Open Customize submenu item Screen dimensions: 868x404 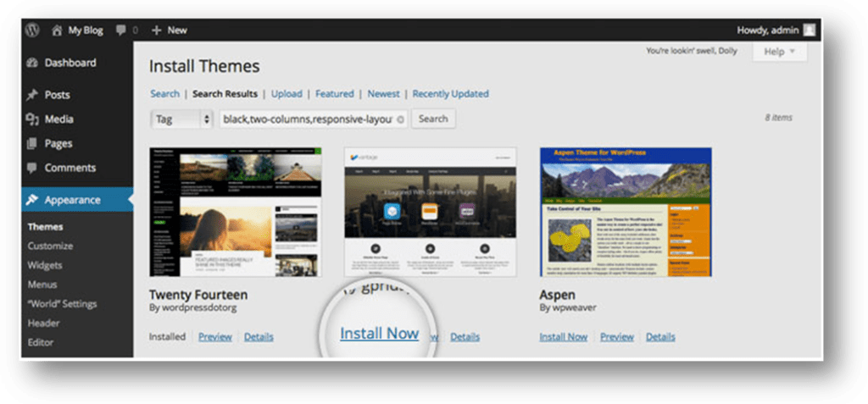(50, 246)
